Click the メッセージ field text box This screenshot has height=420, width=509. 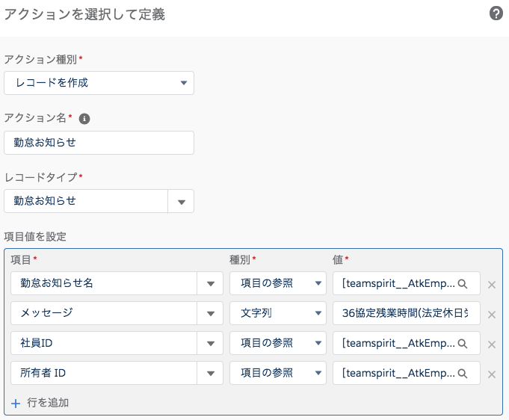coord(104,313)
